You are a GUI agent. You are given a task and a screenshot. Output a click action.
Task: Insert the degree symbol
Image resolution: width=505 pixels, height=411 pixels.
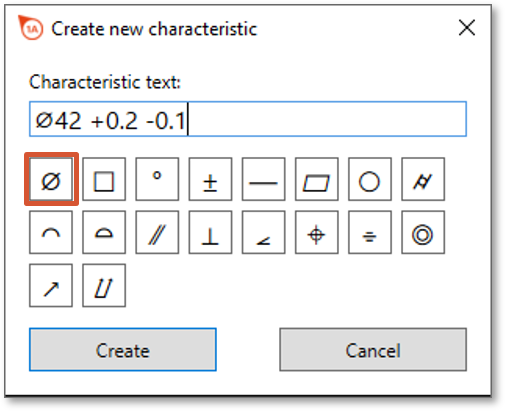[157, 179]
